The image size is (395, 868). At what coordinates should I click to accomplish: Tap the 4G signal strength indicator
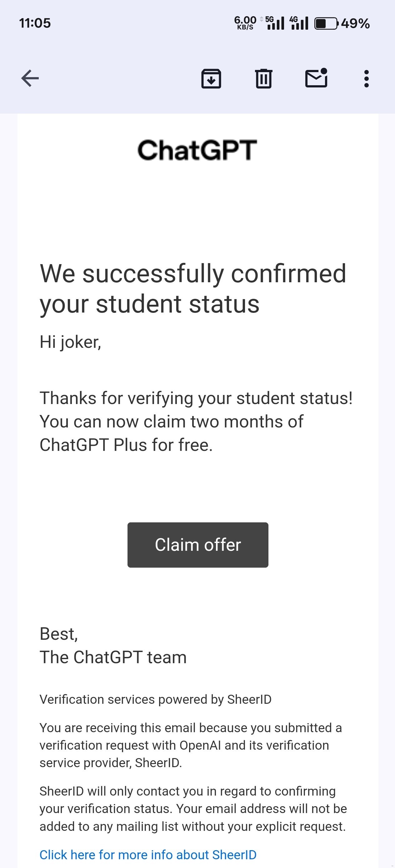click(299, 23)
